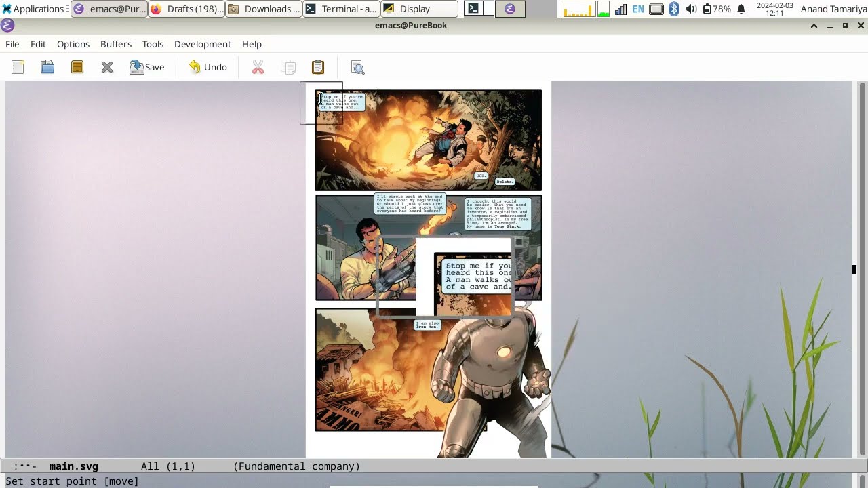Cut selection using the scissors icon
Viewport: 868px width, 488px height.
tap(258, 67)
